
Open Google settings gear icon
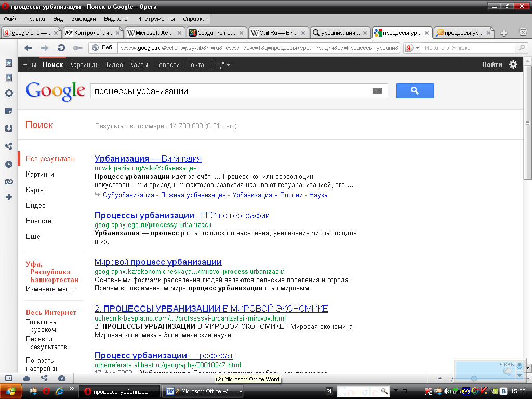click(x=513, y=64)
